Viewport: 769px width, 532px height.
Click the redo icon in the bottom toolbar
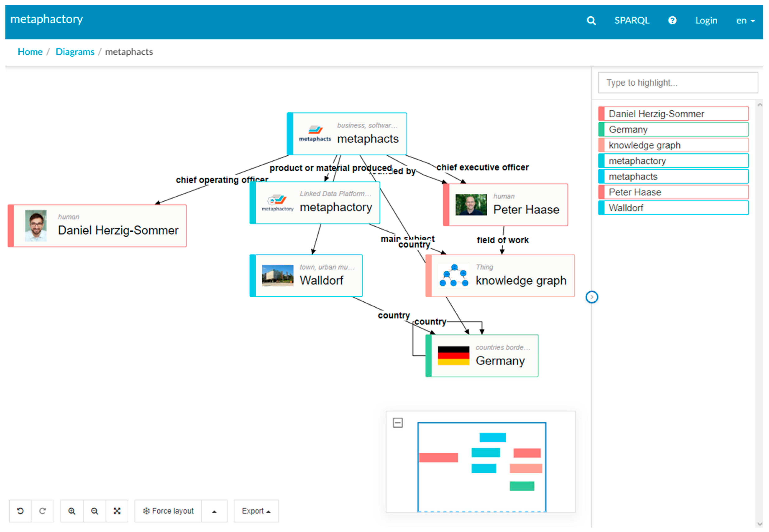[42, 511]
